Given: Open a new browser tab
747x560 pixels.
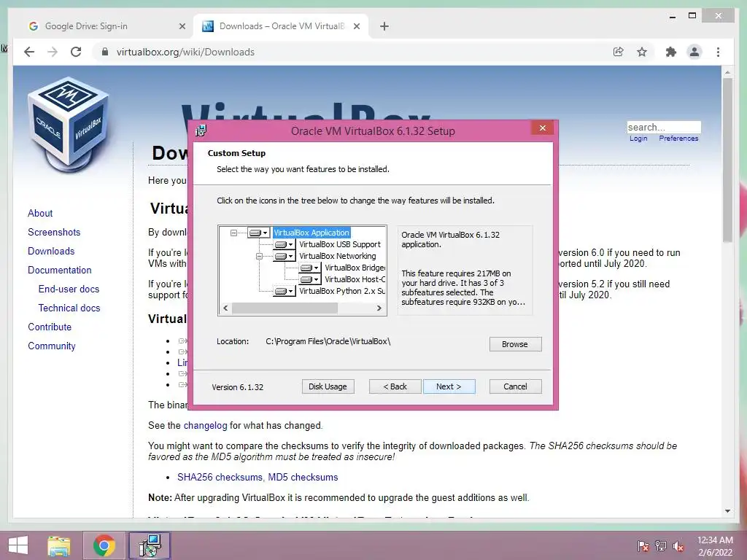Looking at the screenshot, I should [384, 27].
